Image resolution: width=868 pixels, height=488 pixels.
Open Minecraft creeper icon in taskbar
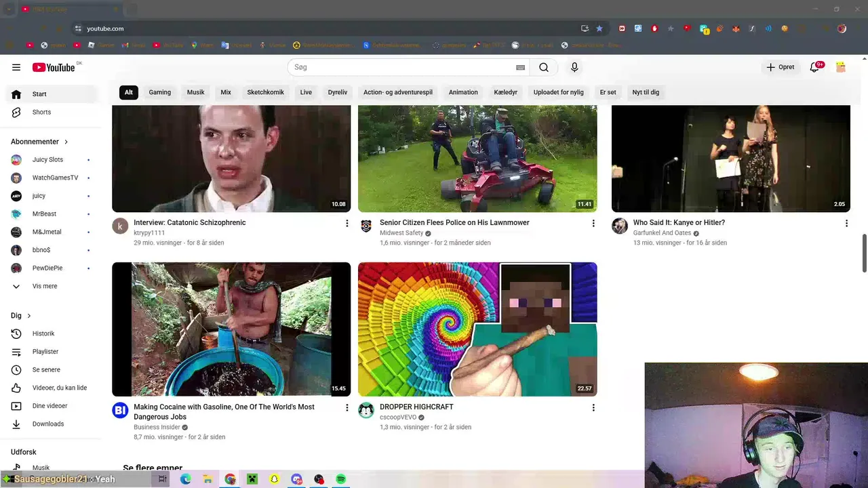pyautogui.click(x=252, y=479)
